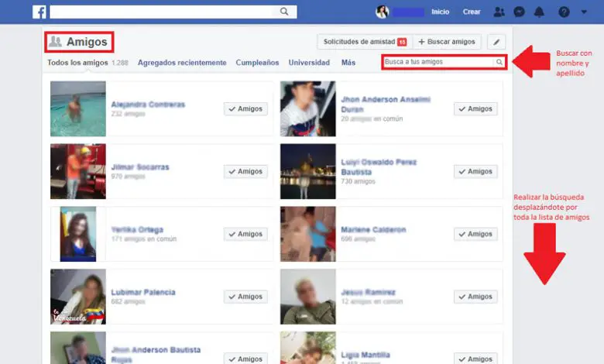604x364 pixels.
Task: Focus the top Facebook search field
Action: point(173,12)
